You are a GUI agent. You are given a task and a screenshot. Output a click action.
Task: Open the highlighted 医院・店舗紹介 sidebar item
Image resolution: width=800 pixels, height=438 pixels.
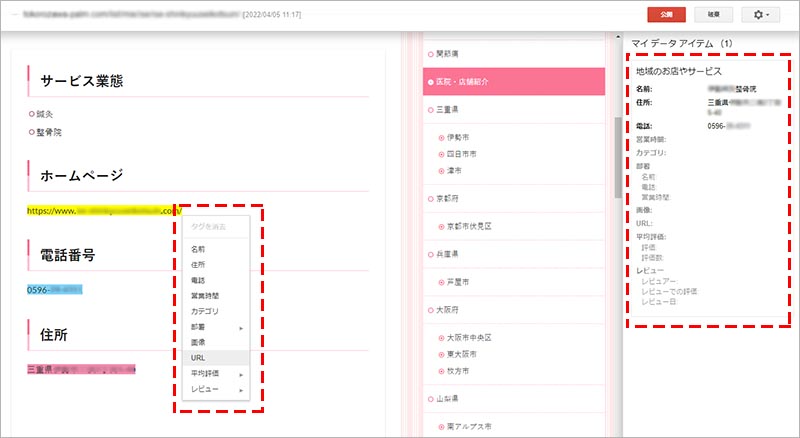pos(514,81)
